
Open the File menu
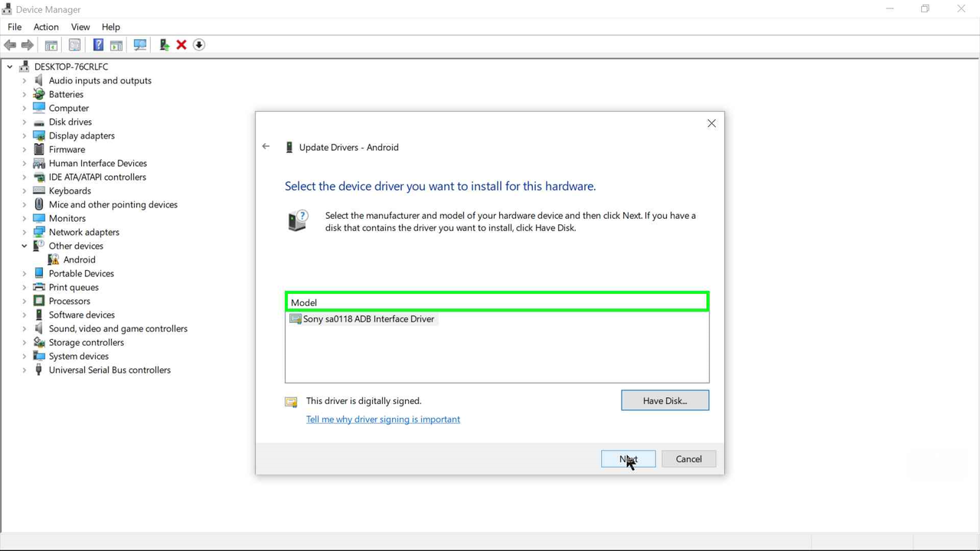(x=15, y=27)
